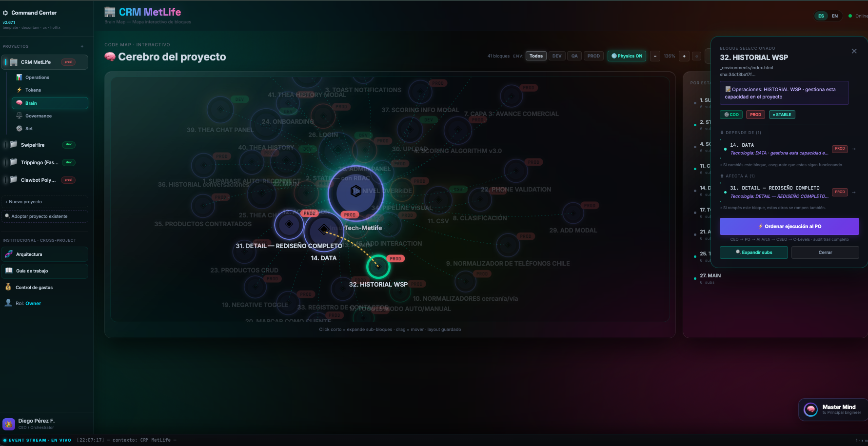Click + Nuevo proyecto
The image size is (868, 446).
[45, 202]
